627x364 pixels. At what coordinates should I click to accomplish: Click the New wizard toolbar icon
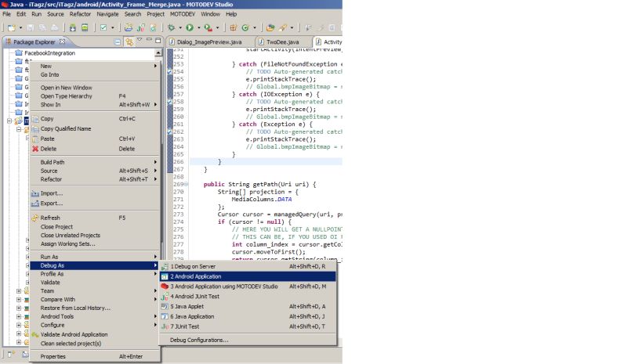[11, 28]
